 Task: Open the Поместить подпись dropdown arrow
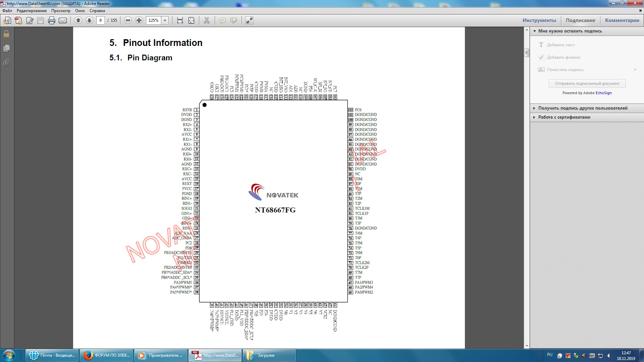coord(635,70)
